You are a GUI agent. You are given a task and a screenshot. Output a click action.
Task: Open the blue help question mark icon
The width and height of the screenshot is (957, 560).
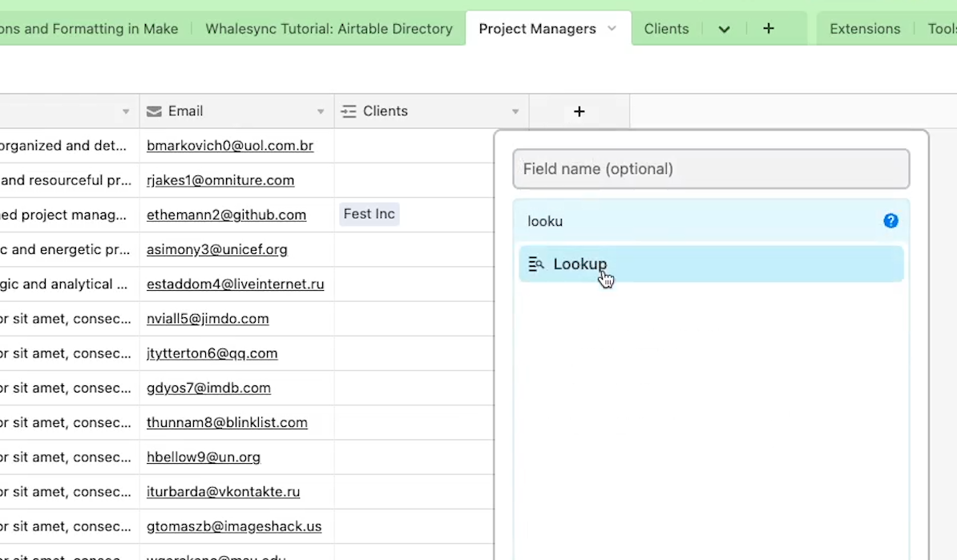(890, 221)
